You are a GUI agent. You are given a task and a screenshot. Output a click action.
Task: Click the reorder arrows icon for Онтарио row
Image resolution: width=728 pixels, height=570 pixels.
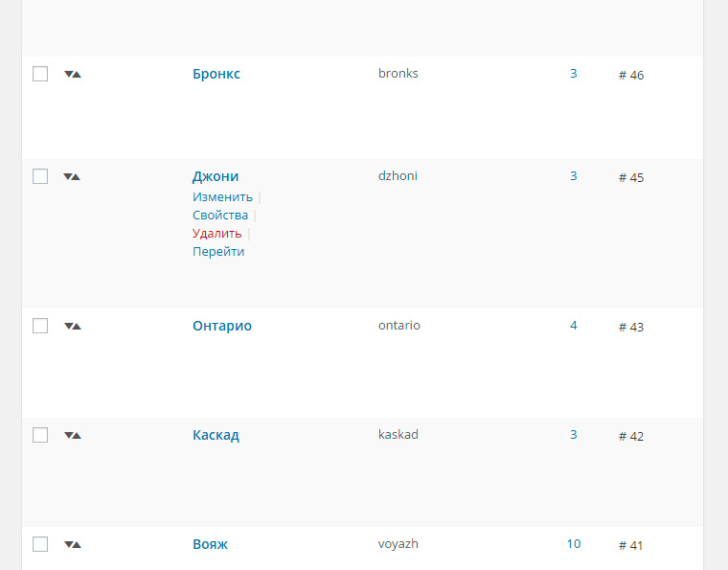[73, 327]
